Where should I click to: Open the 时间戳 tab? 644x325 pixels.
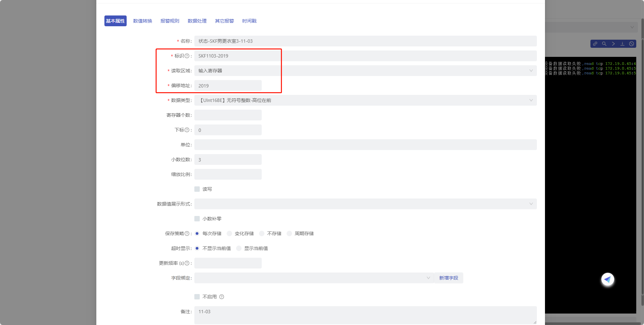[x=249, y=21]
